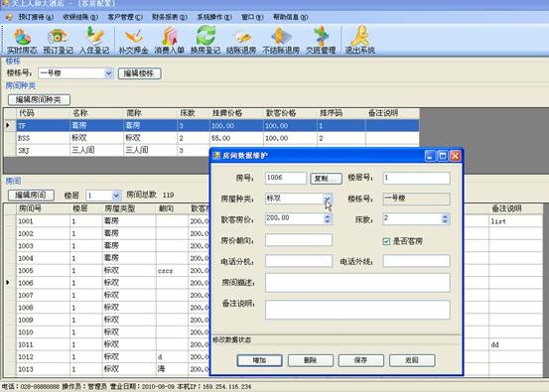The width and height of the screenshot is (549, 392).
Task: Open the 预订接待 menu
Action: click(x=36, y=17)
